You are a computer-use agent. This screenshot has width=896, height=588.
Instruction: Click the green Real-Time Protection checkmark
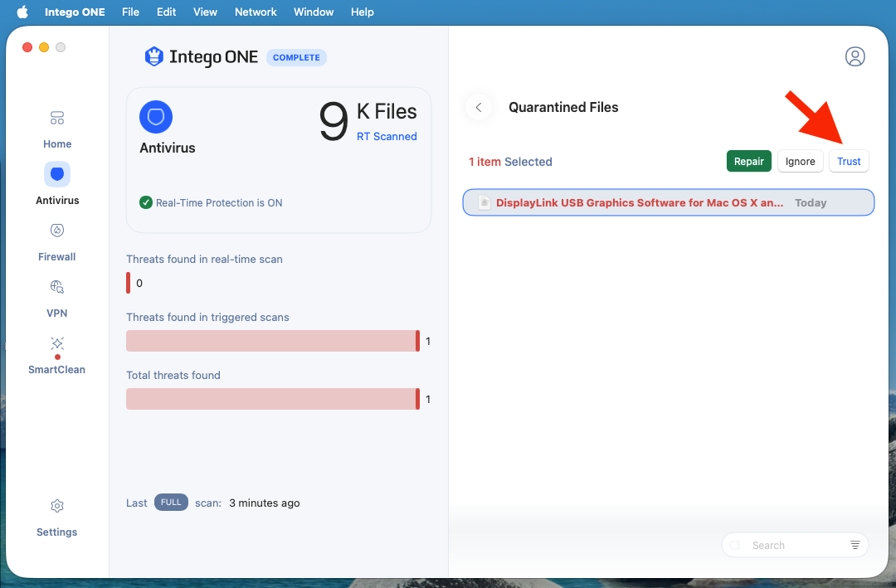pos(146,202)
